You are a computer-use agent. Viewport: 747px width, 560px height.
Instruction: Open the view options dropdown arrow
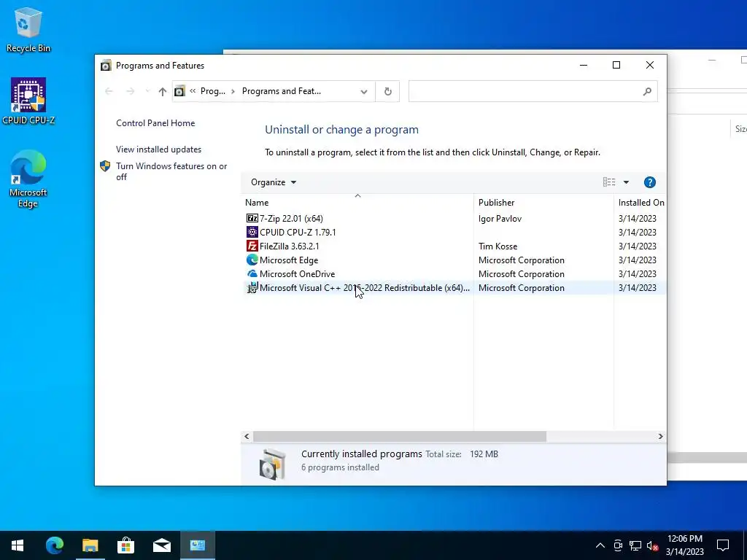tap(626, 182)
